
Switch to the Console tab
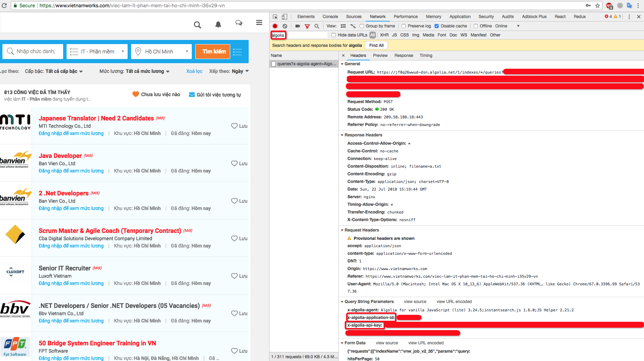coord(330,17)
